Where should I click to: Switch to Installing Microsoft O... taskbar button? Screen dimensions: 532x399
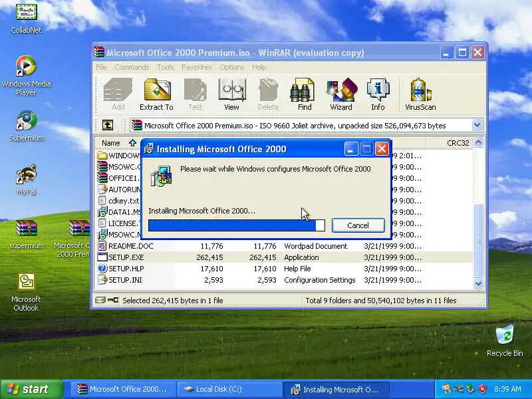(x=336, y=389)
